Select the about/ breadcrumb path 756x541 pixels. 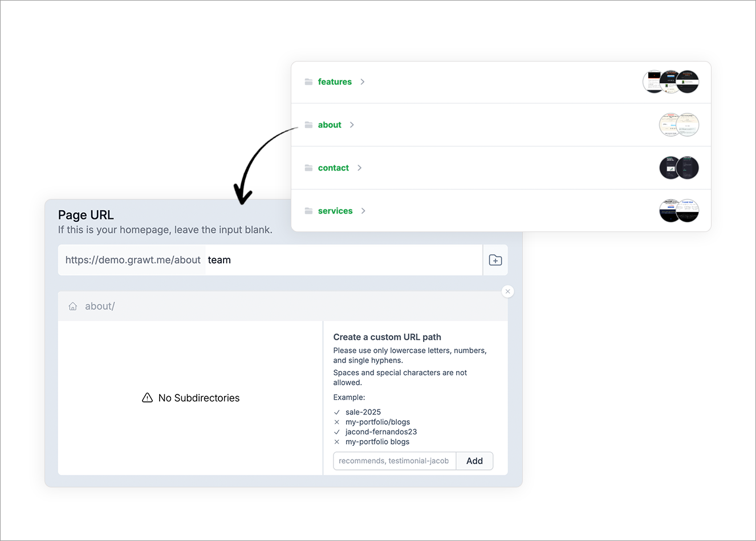pyautogui.click(x=100, y=307)
